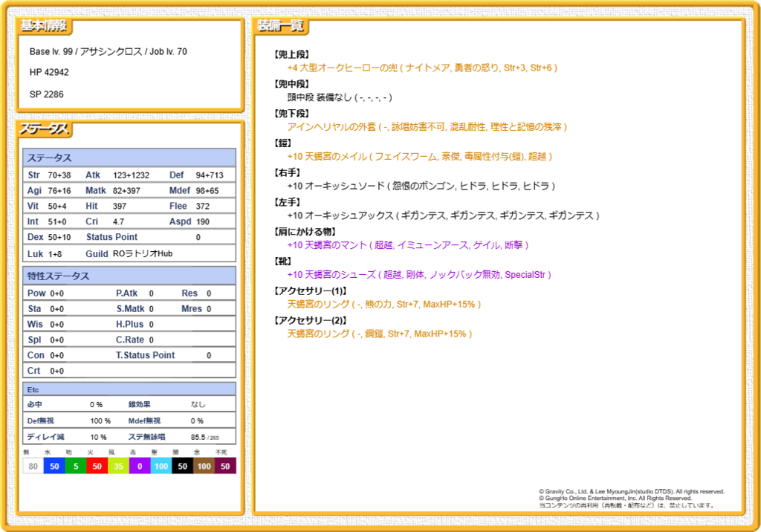The width and height of the screenshot is (761, 532).
Task: Click the Atk value 123+1232
Action: tap(131, 175)
